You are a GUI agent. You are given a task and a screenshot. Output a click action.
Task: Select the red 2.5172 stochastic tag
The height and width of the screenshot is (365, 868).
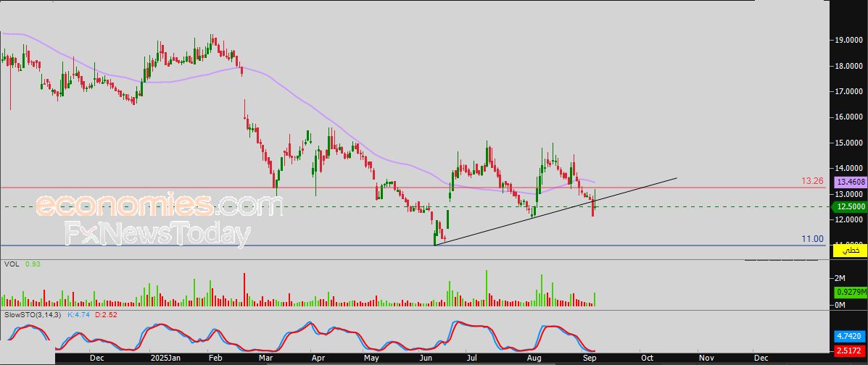tap(848, 350)
